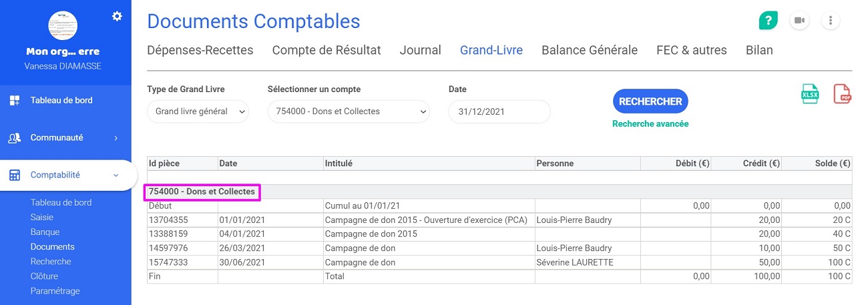Collapse the Comptabilité submenu chevron
Screen dimensions: 868x305
coord(116,176)
